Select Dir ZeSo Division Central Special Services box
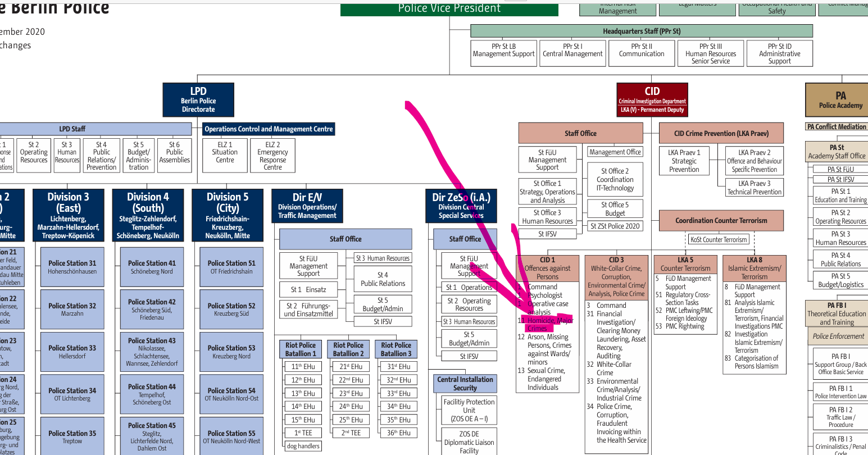This screenshot has width=868, height=455. tap(461, 206)
